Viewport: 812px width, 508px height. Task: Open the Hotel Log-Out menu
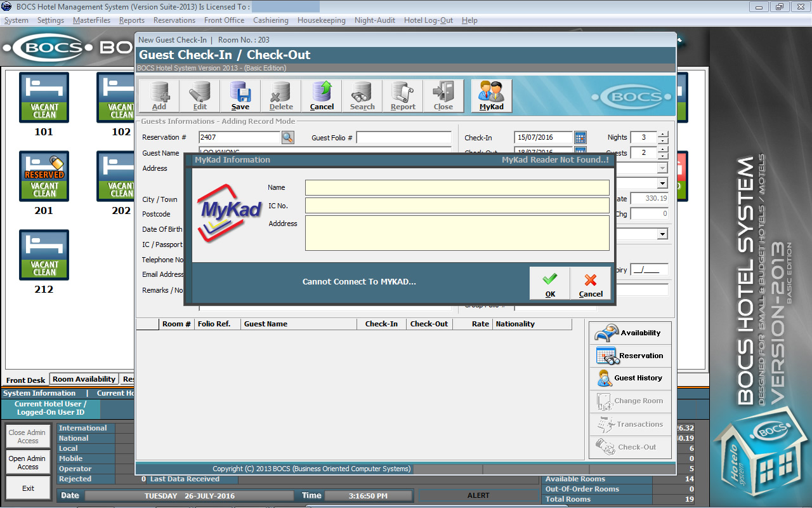pyautogui.click(x=429, y=20)
